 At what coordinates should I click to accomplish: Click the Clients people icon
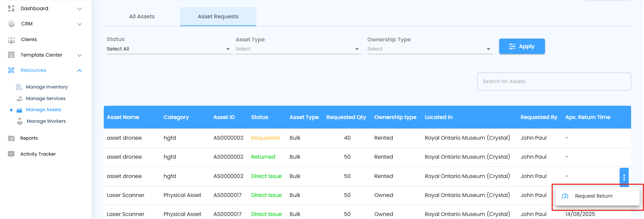click(12, 40)
